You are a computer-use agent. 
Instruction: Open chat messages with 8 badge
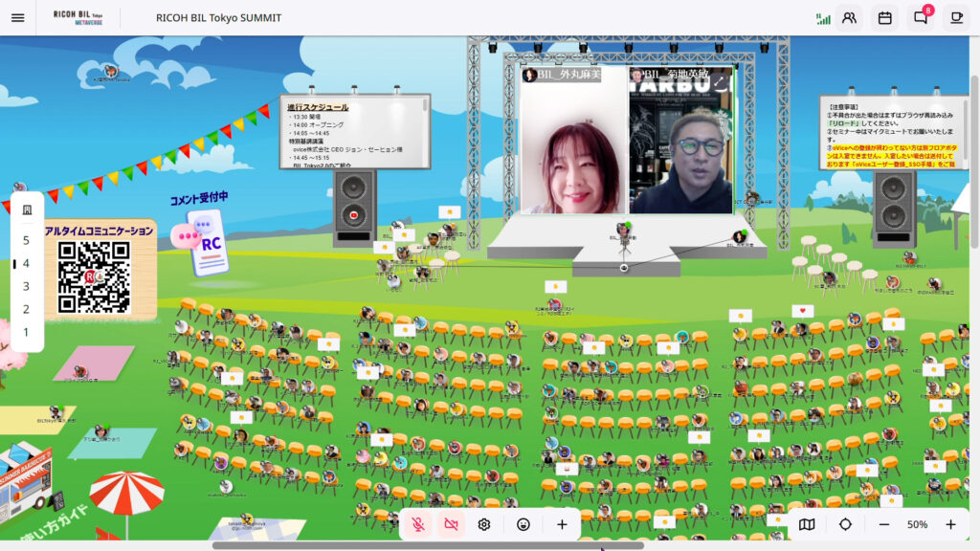(x=922, y=17)
